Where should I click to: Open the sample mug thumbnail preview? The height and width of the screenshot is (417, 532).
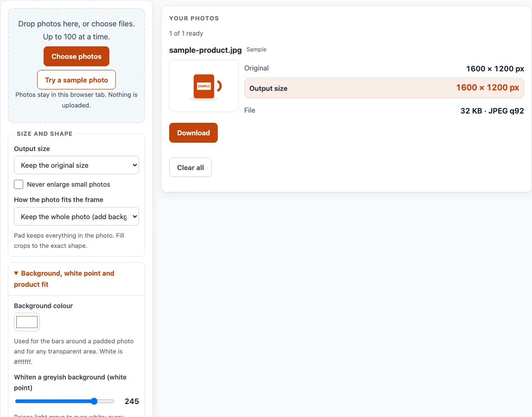click(204, 86)
